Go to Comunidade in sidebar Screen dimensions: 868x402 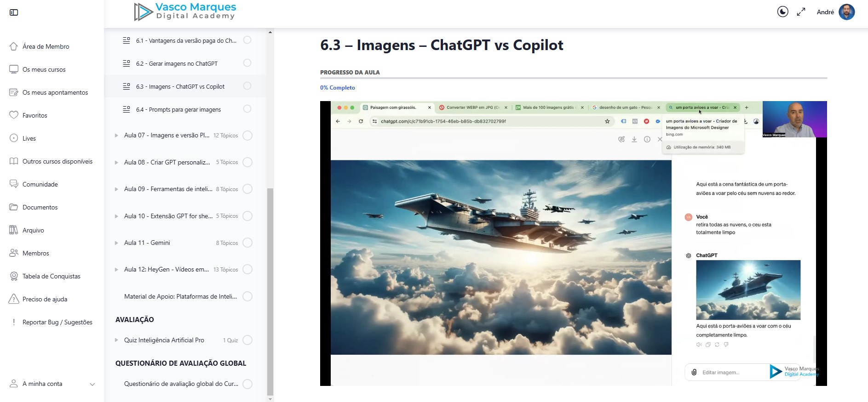40,184
